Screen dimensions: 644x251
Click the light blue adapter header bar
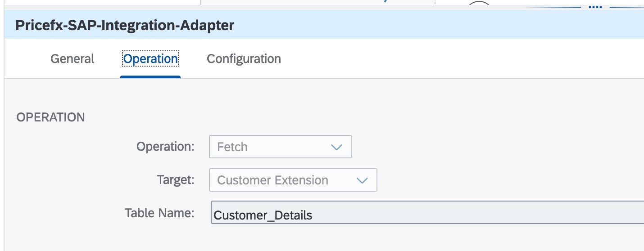point(405,25)
